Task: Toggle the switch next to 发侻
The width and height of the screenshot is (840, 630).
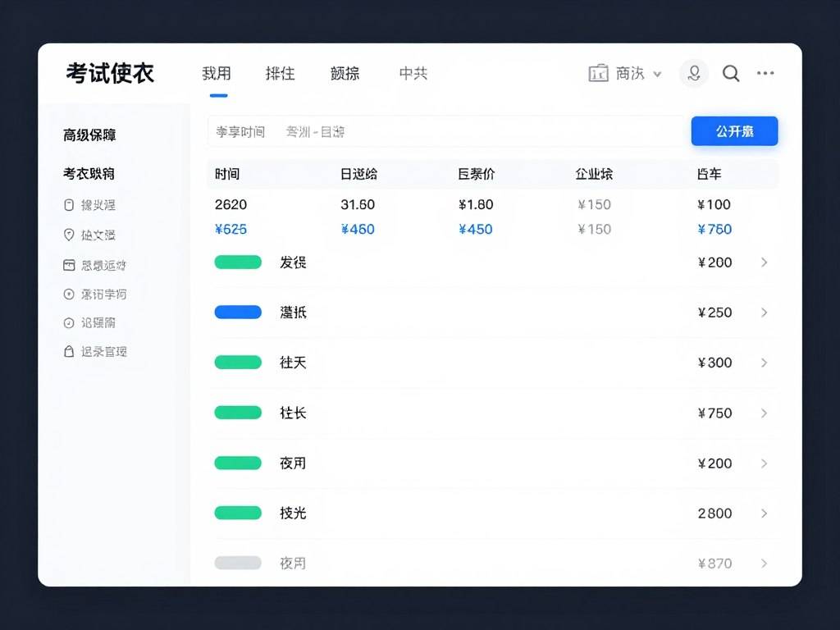Action: point(237,262)
